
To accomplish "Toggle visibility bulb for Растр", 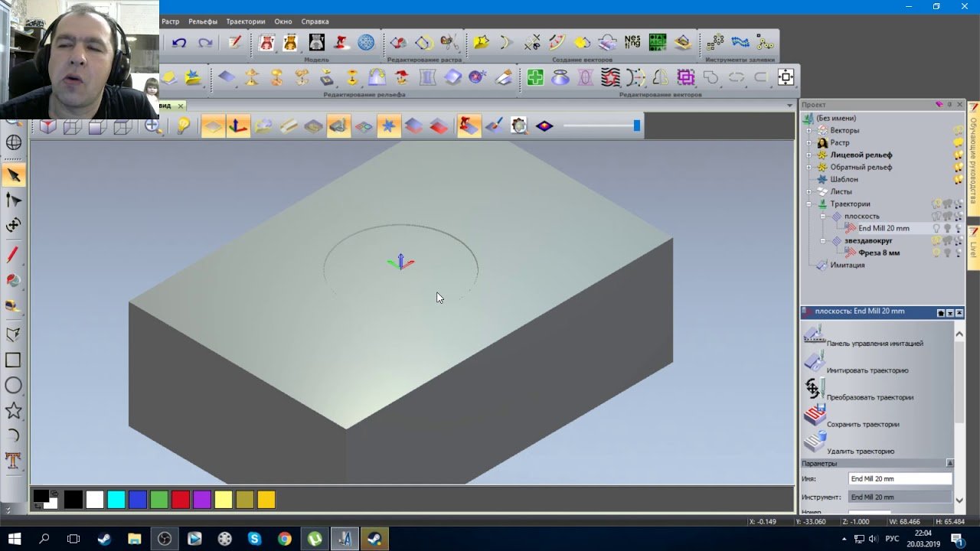I will [958, 143].
